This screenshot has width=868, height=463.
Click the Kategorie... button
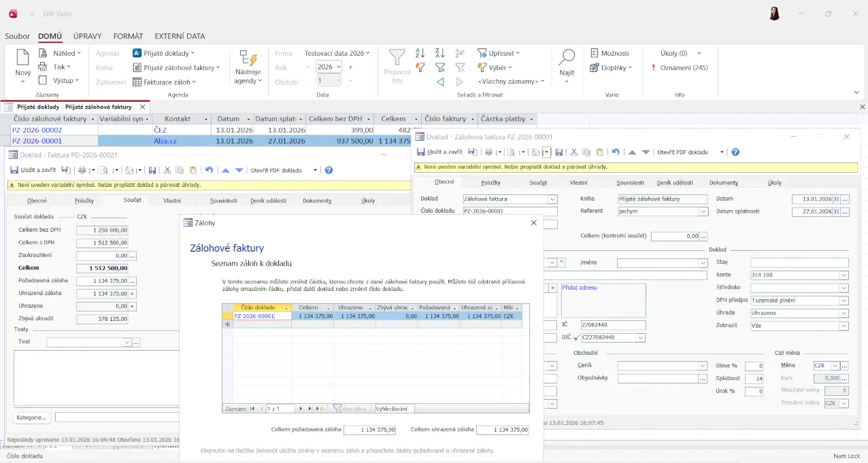32,417
